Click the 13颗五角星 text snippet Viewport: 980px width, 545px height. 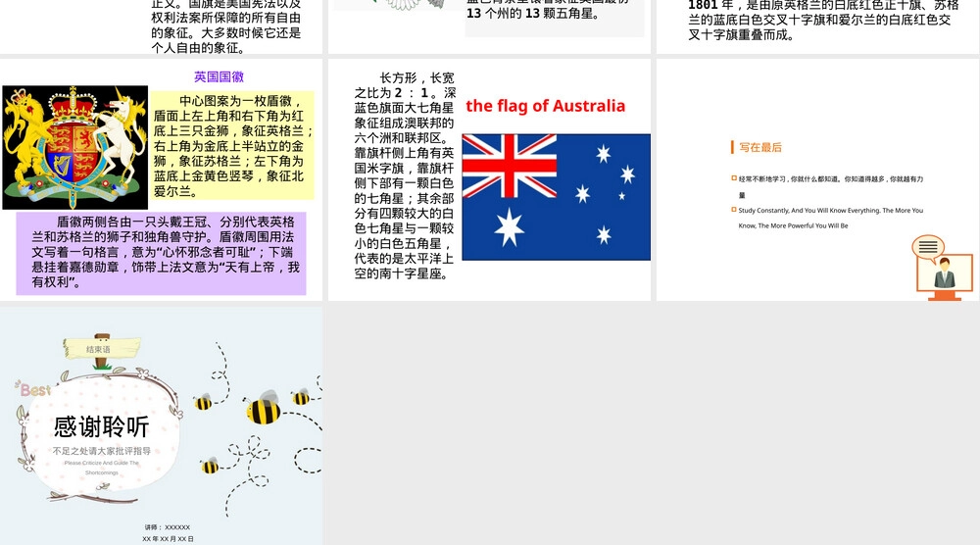pos(533,13)
